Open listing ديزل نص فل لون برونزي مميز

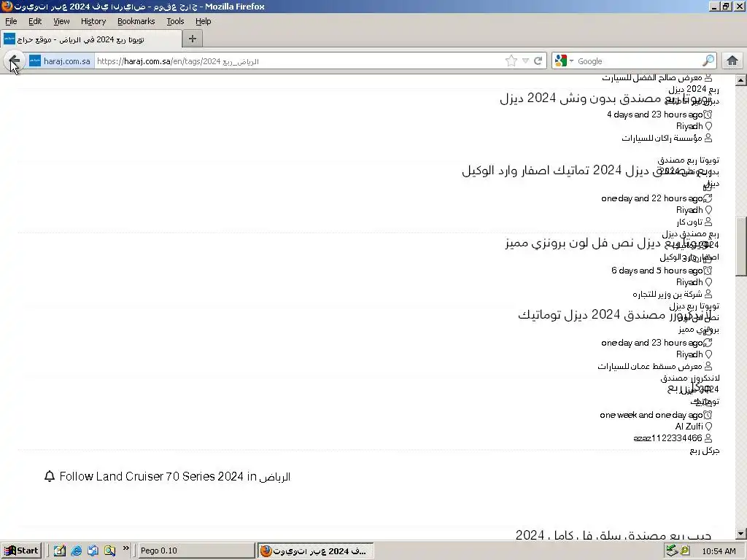click(608, 243)
